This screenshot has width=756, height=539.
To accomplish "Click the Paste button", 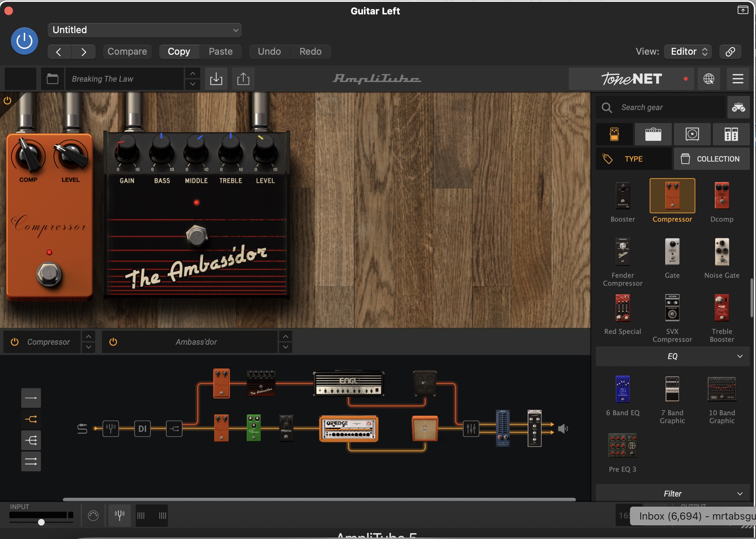I will (x=221, y=52).
